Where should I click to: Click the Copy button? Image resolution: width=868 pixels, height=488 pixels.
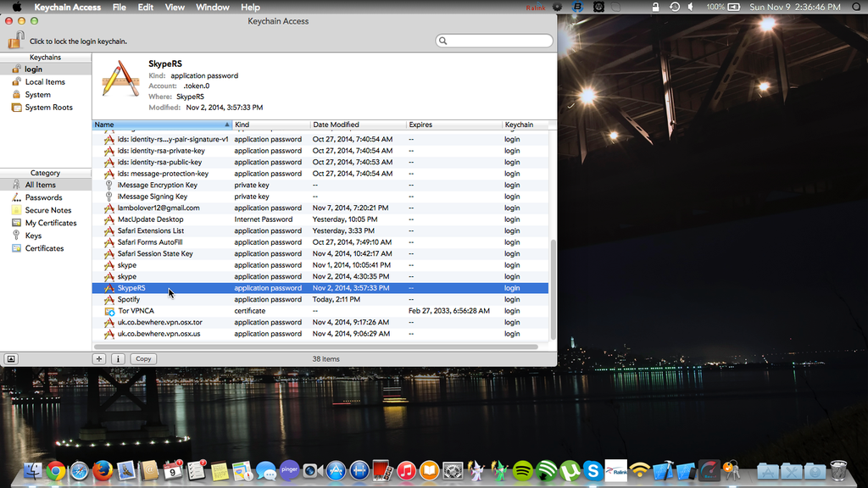143,358
